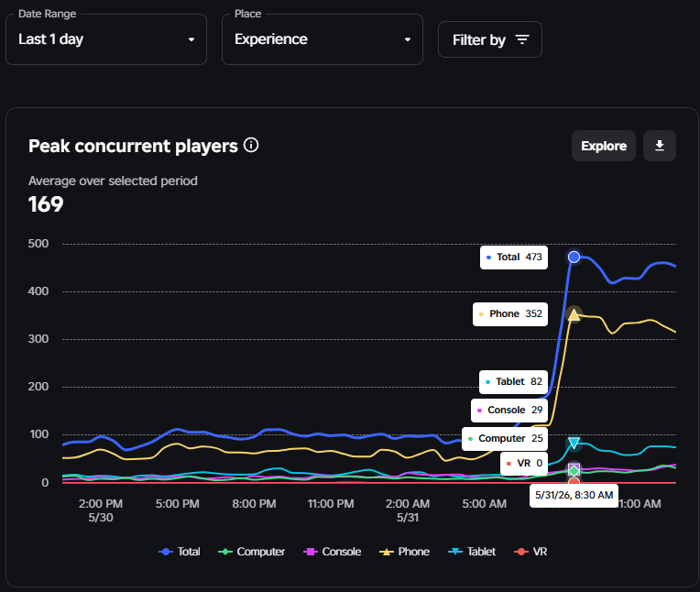Click the Filter by button
This screenshot has height=592, width=700.
pyautogui.click(x=490, y=39)
